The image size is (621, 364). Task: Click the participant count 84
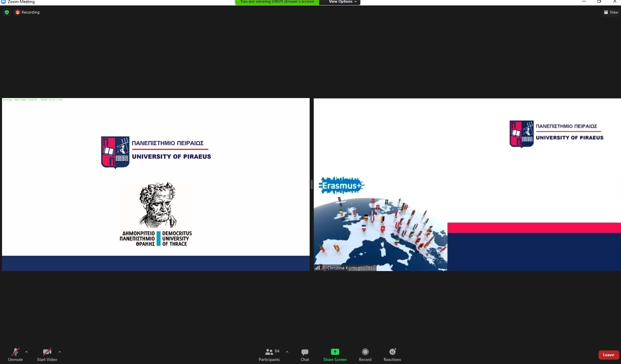tap(277, 351)
